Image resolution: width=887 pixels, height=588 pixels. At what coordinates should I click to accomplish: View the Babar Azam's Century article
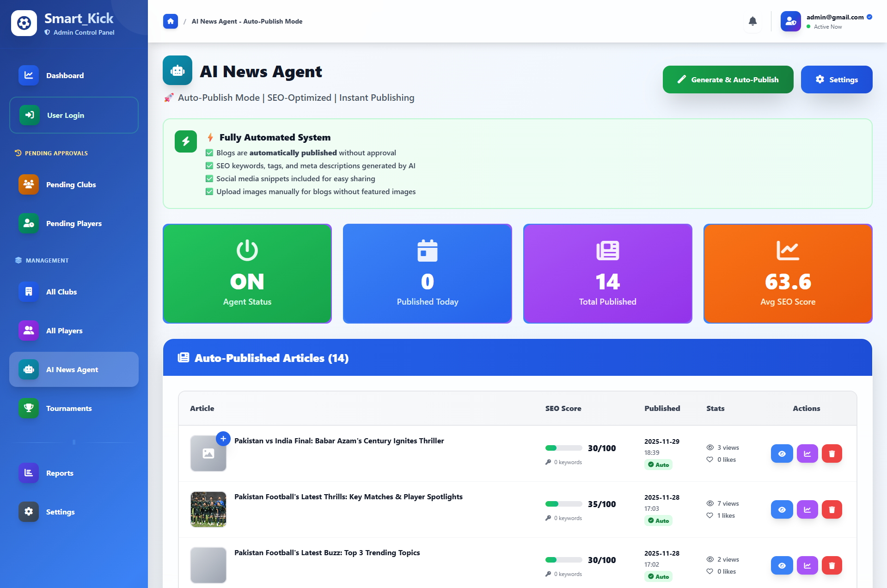[782, 453]
